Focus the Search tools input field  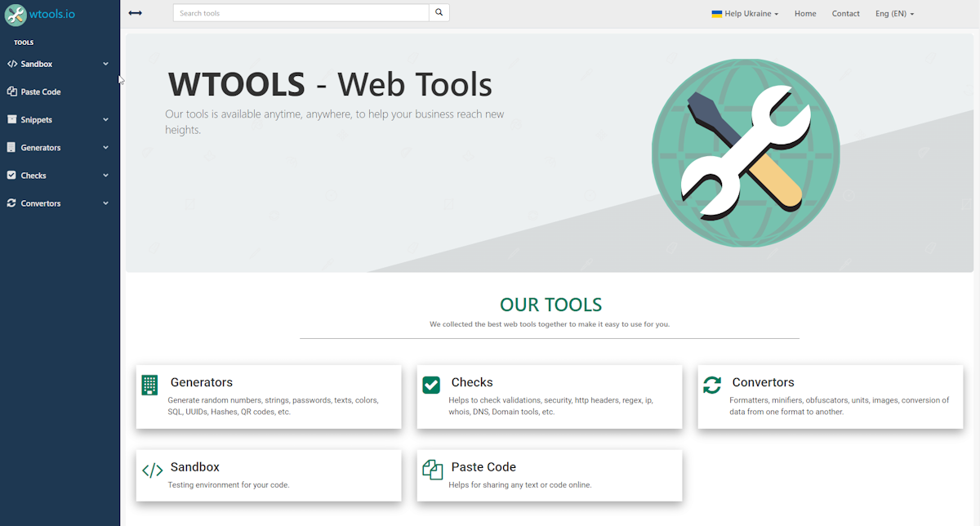301,13
